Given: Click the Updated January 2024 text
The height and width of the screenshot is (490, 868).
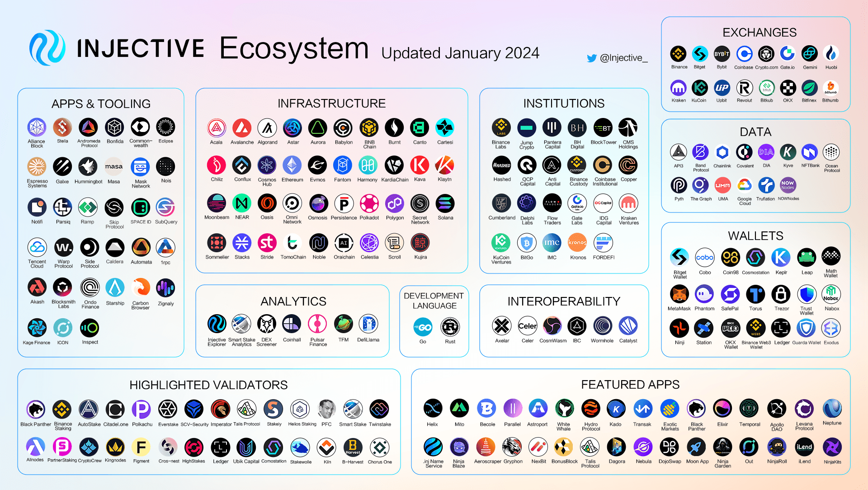Looking at the screenshot, I should click(x=460, y=53).
